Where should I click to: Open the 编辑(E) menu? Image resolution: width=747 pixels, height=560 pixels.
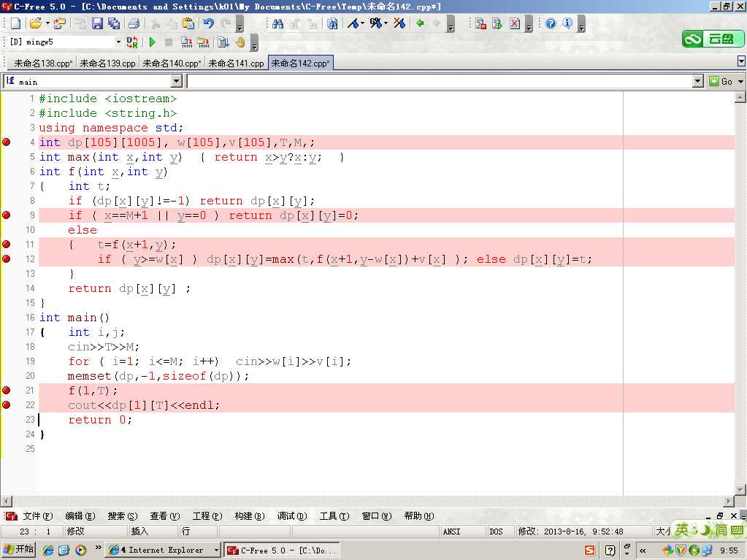tap(80, 516)
